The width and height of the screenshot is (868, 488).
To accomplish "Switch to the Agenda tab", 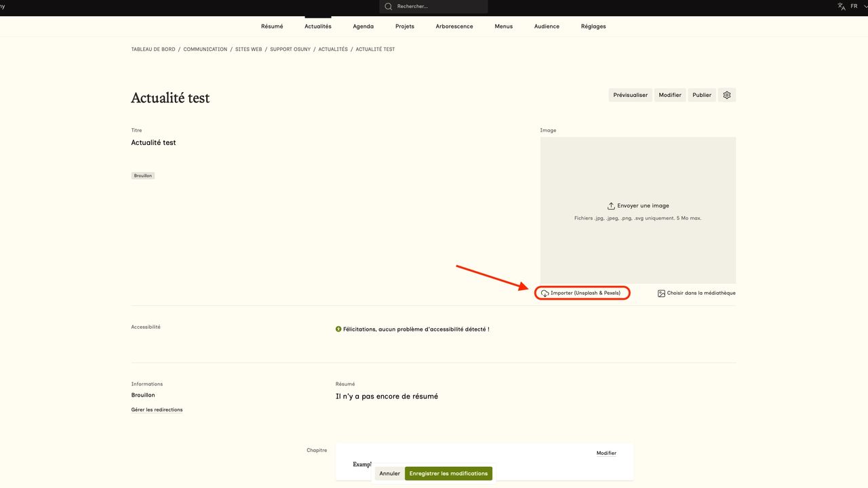I will point(363,26).
